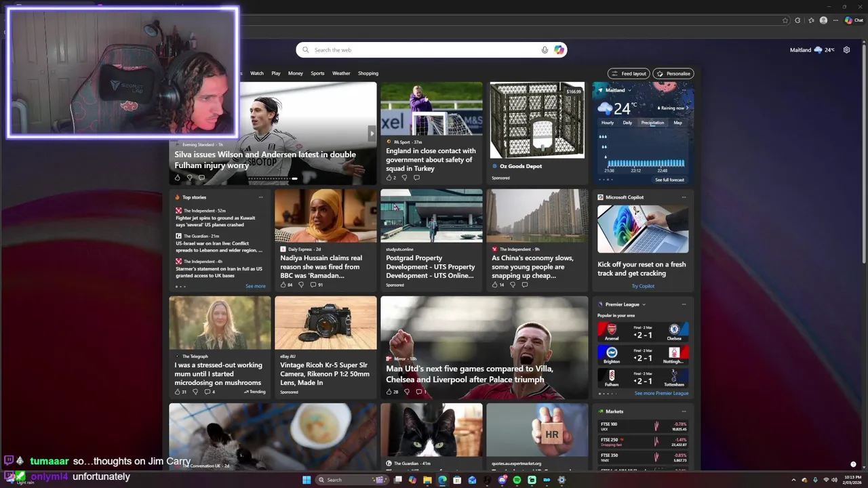Switch to the Daily weather tab

[627, 123]
